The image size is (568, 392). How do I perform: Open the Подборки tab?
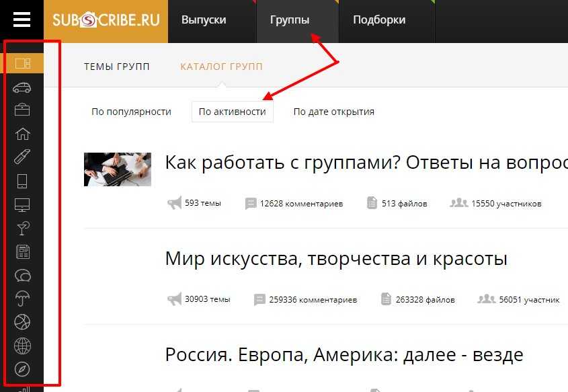click(379, 20)
